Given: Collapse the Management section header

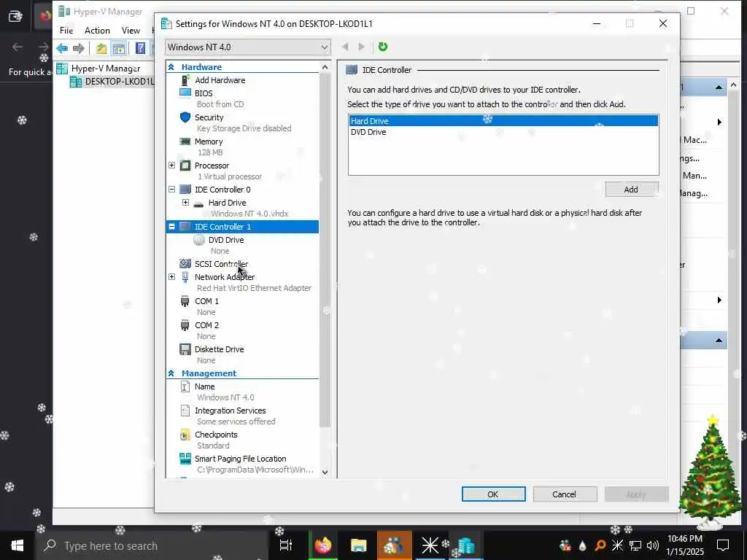Looking at the screenshot, I should click(x=171, y=373).
